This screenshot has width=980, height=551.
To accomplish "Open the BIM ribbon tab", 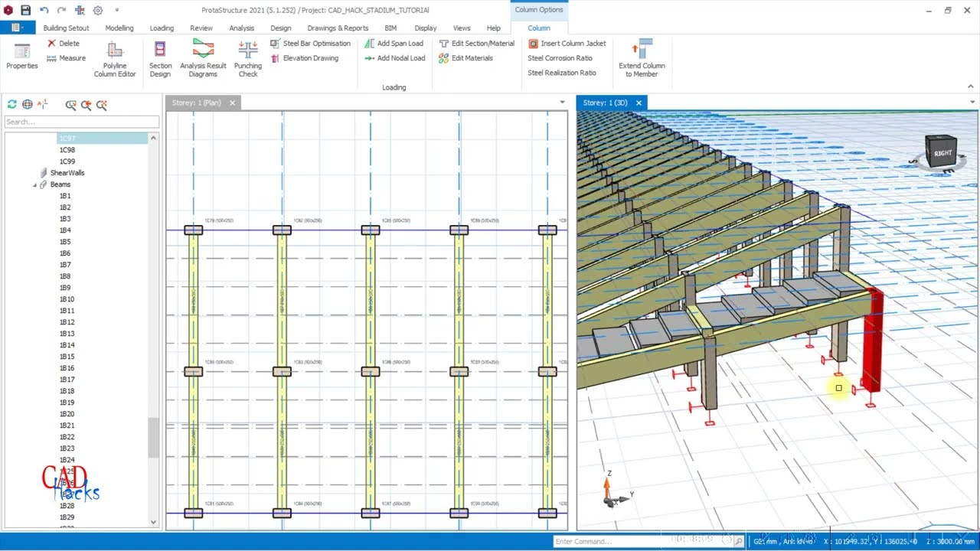I will pyautogui.click(x=390, y=28).
